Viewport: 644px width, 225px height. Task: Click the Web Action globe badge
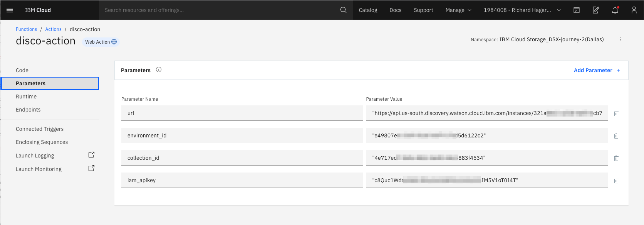coord(101,42)
